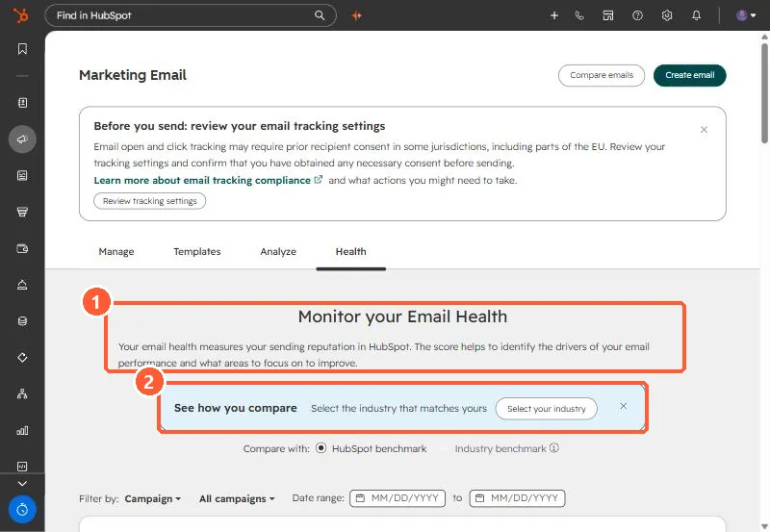Open the Automation diamond sidebar icon
The width and height of the screenshot is (770, 532).
[22, 357]
